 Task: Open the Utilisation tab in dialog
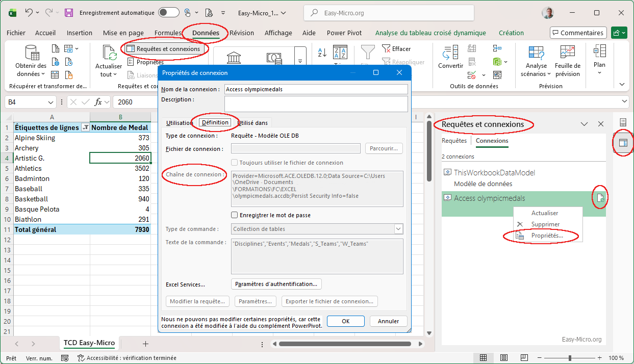tap(180, 123)
